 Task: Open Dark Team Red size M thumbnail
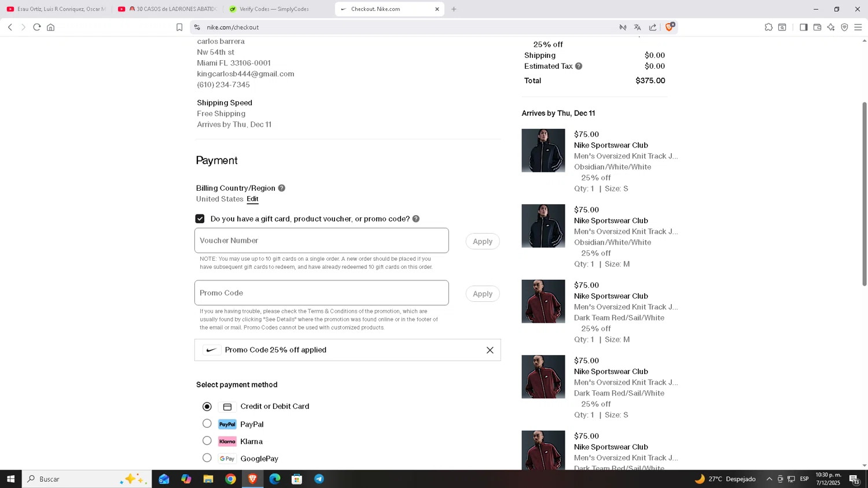(543, 301)
